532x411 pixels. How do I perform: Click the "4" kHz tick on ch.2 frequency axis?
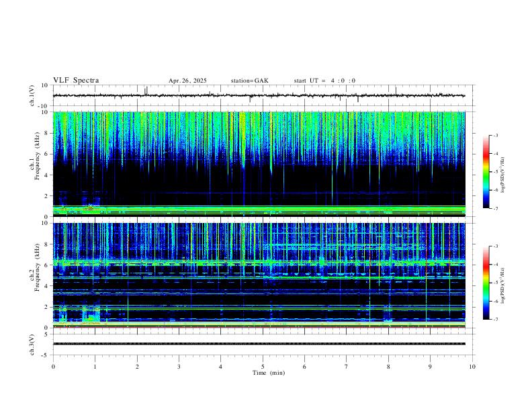[47, 286]
